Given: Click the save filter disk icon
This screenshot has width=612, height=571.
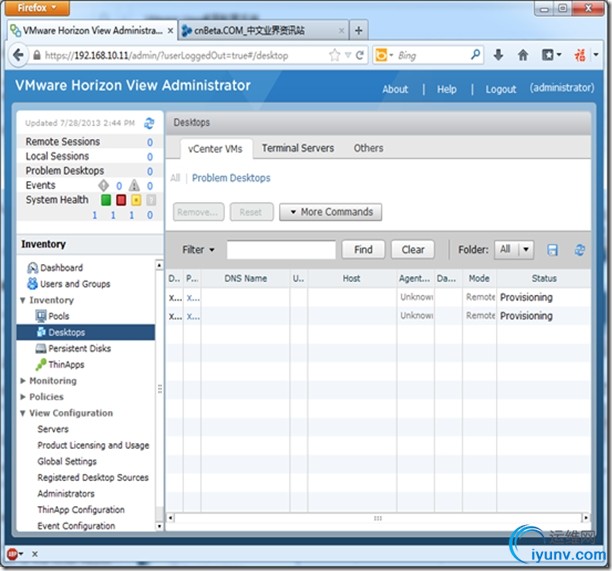Looking at the screenshot, I should click(552, 250).
